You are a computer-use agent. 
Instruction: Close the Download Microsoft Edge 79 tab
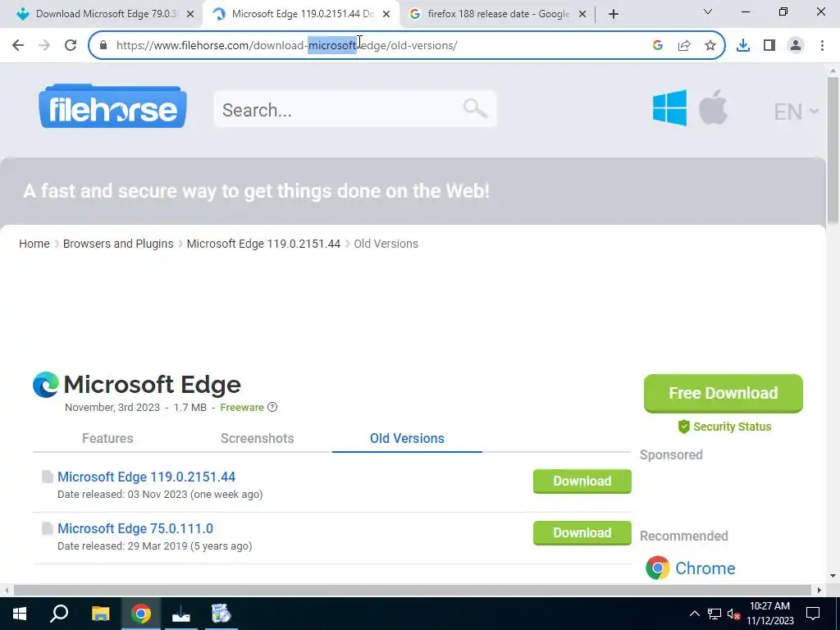[190, 15]
